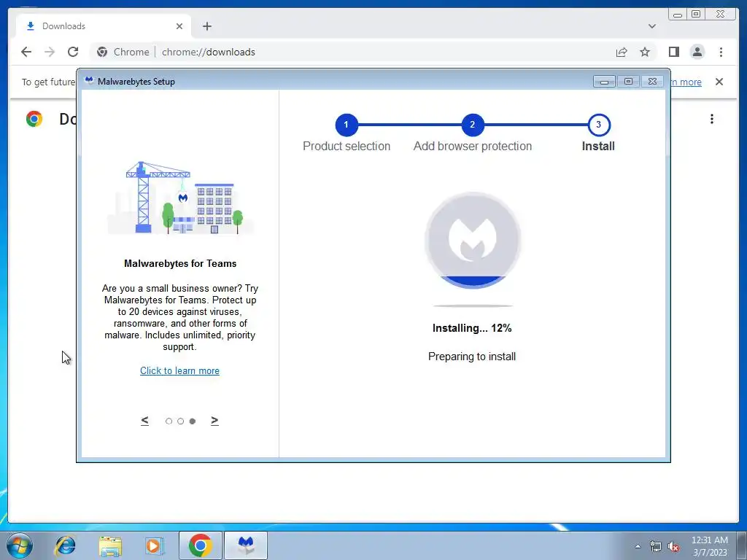
Task: Dismiss the Chrome info bar
Action: tap(719, 82)
